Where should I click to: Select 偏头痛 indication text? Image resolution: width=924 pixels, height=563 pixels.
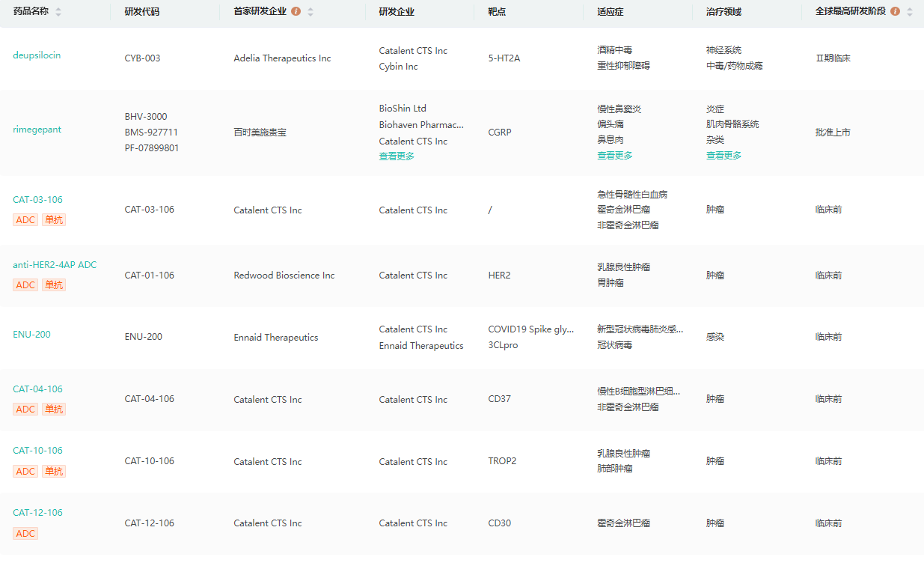[x=611, y=124]
